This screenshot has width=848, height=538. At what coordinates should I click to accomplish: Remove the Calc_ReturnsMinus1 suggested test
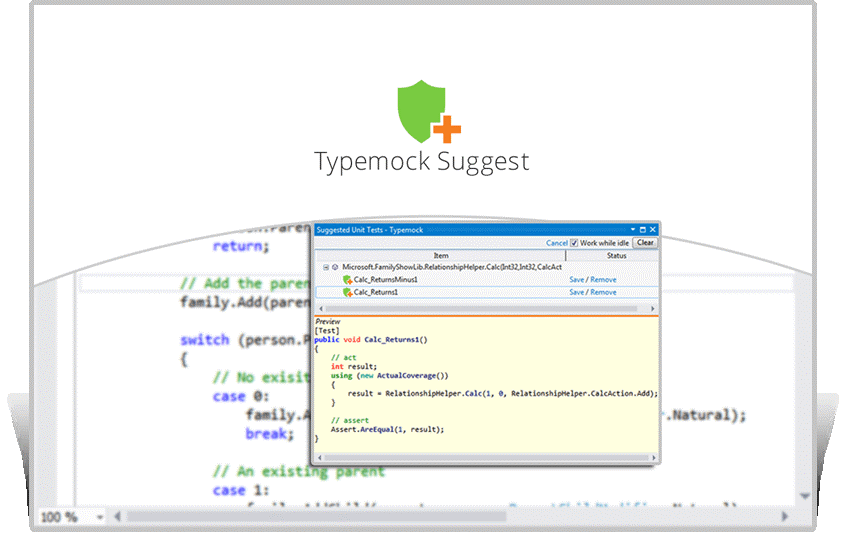pyautogui.click(x=603, y=280)
